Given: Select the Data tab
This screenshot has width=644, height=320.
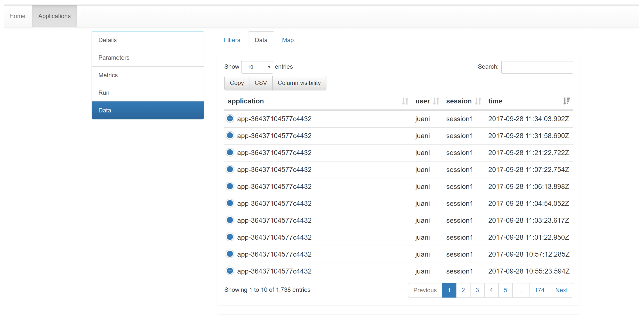Looking at the screenshot, I should click(x=261, y=40).
